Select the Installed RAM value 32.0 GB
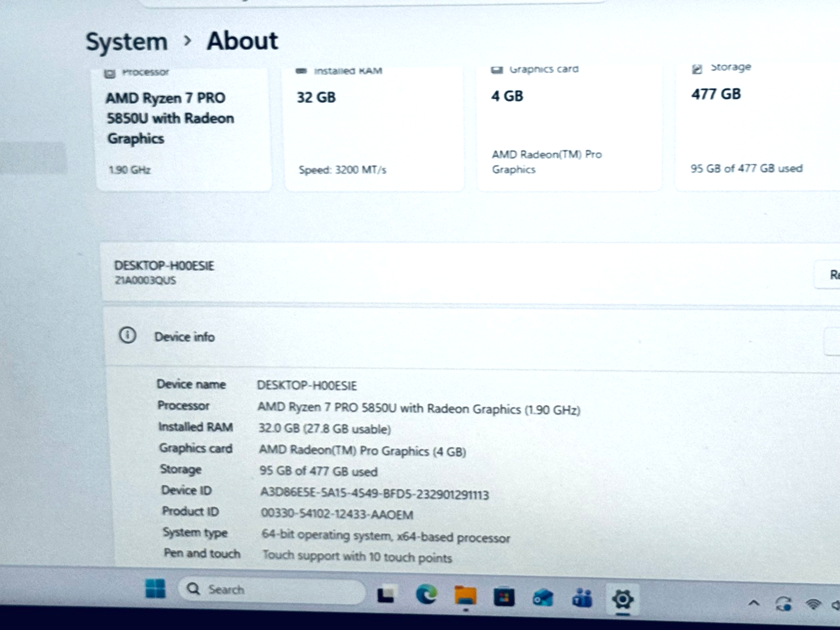 coord(324,429)
